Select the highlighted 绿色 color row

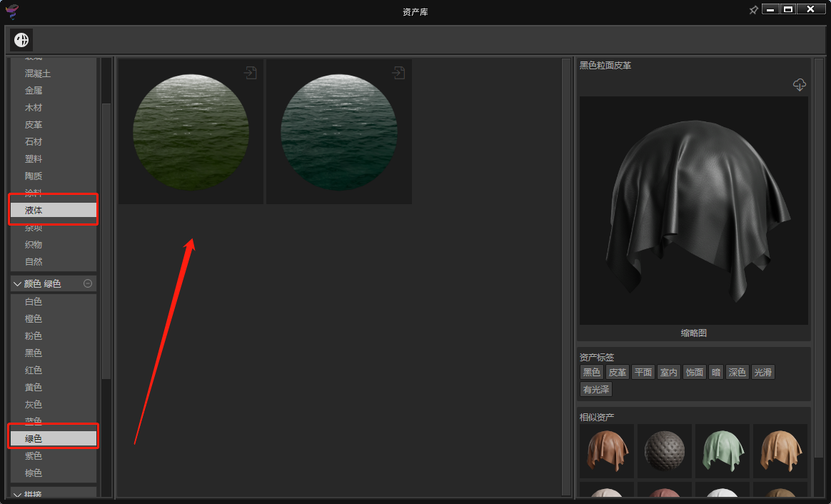(54, 438)
